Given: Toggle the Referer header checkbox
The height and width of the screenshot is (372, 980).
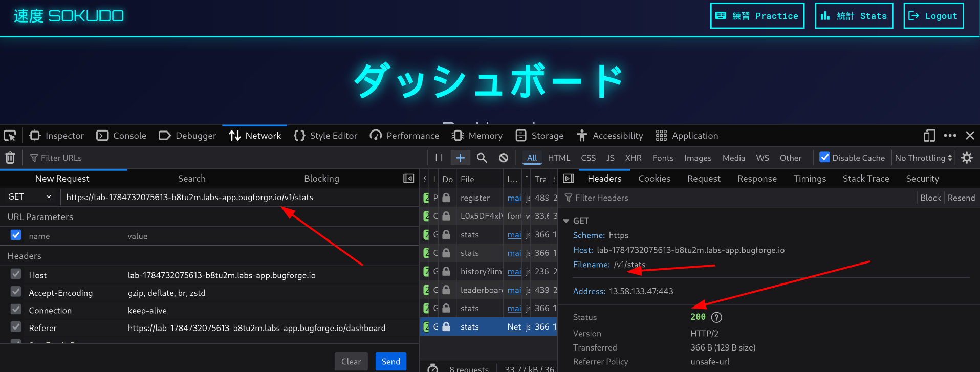Looking at the screenshot, I should point(16,327).
